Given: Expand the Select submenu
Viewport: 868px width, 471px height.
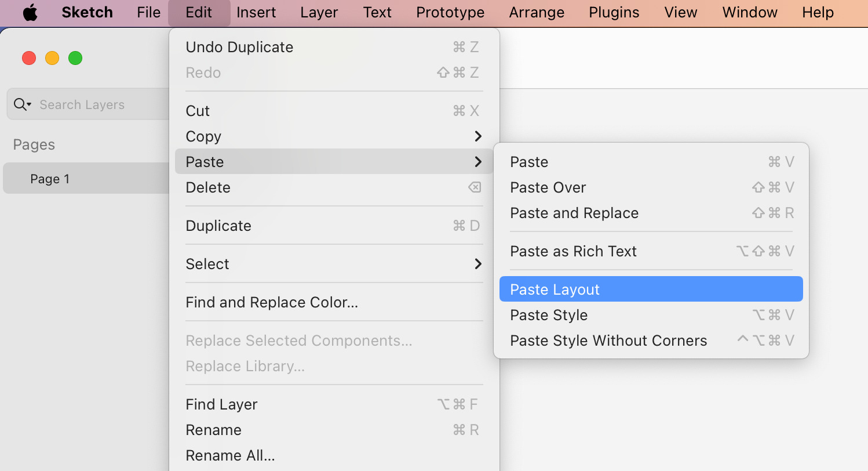Looking at the screenshot, I should 334,264.
